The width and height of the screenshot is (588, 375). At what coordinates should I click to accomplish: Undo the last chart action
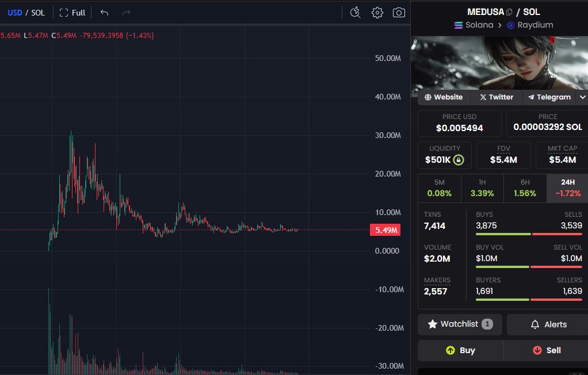(105, 13)
